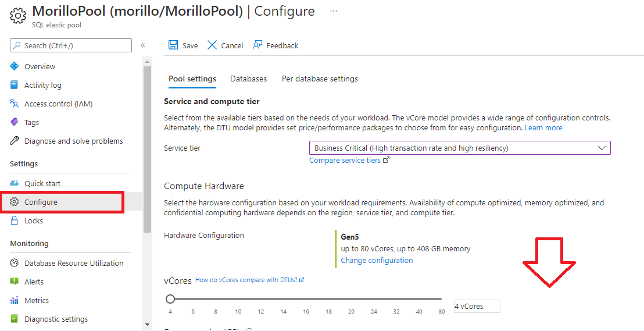The image size is (644, 331).
Task: Click the Compute Hardware heading
Action: (x=203, y=186)
